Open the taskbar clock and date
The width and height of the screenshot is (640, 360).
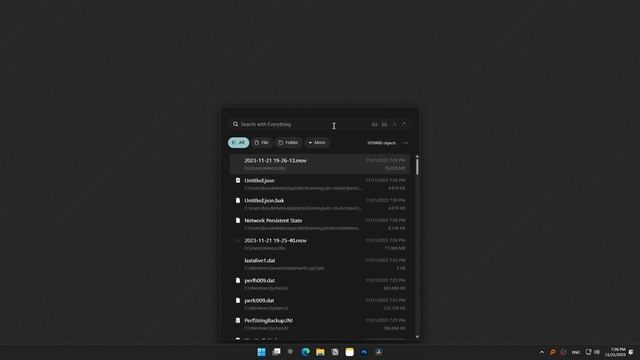tap(615, 352)
